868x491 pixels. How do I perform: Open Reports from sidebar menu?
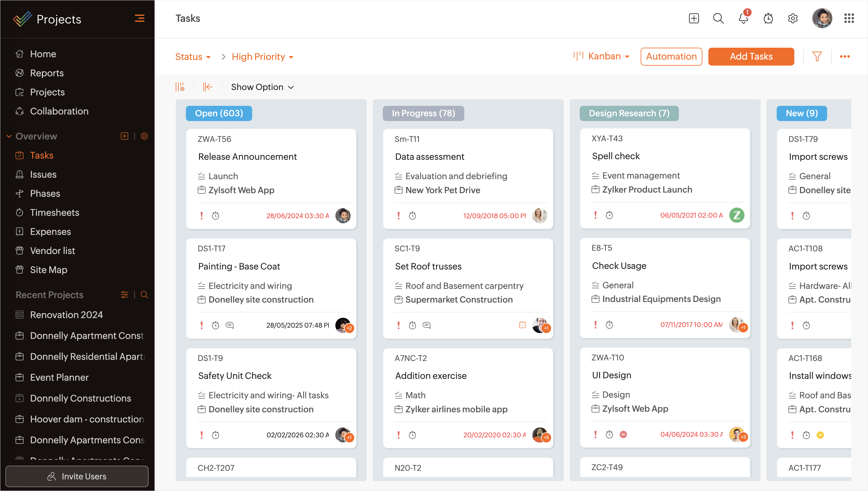pos(47,73)
